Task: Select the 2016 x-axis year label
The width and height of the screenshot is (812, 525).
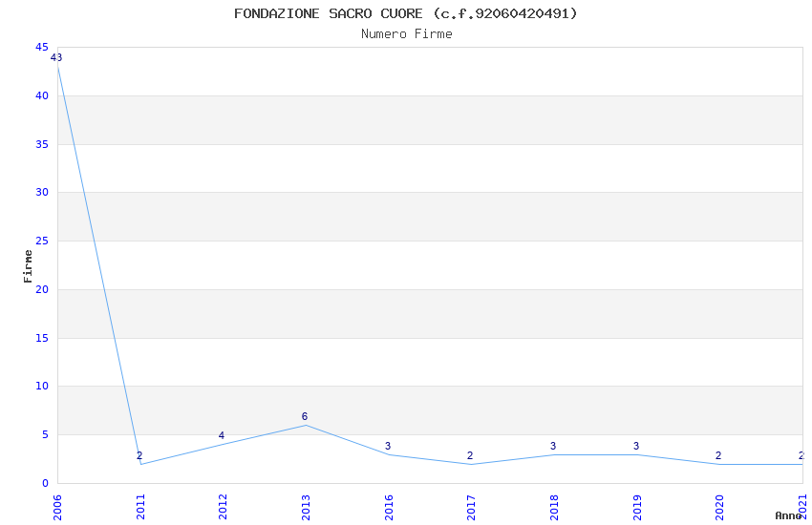Action: click(x=389, y=508)
